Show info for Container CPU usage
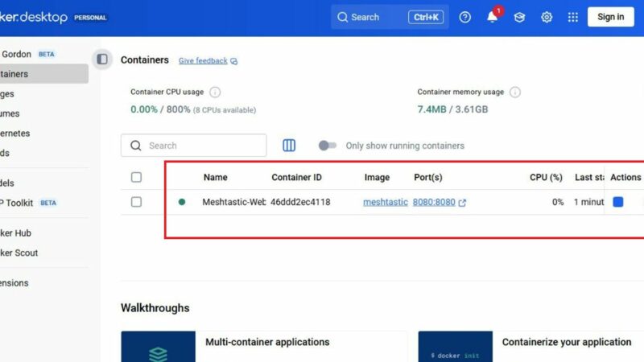The height and width of the screenshot is (362, 644). [x=215, y=92]
